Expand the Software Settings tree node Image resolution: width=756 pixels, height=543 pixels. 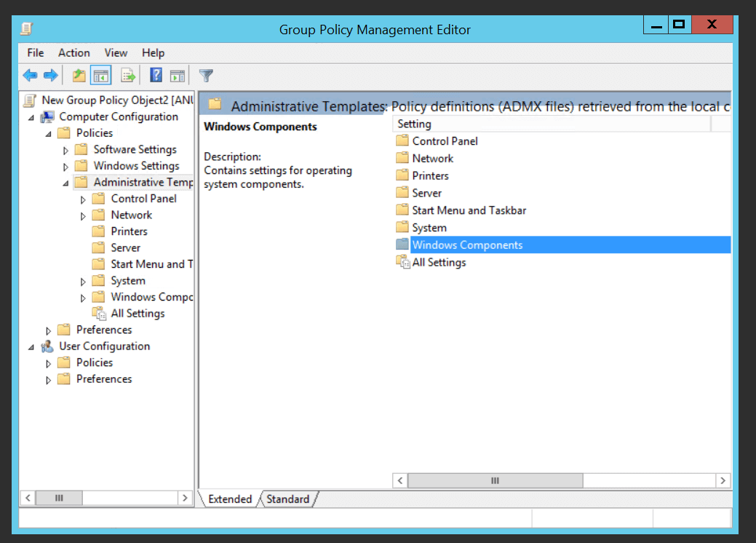(x=66, y=150)
